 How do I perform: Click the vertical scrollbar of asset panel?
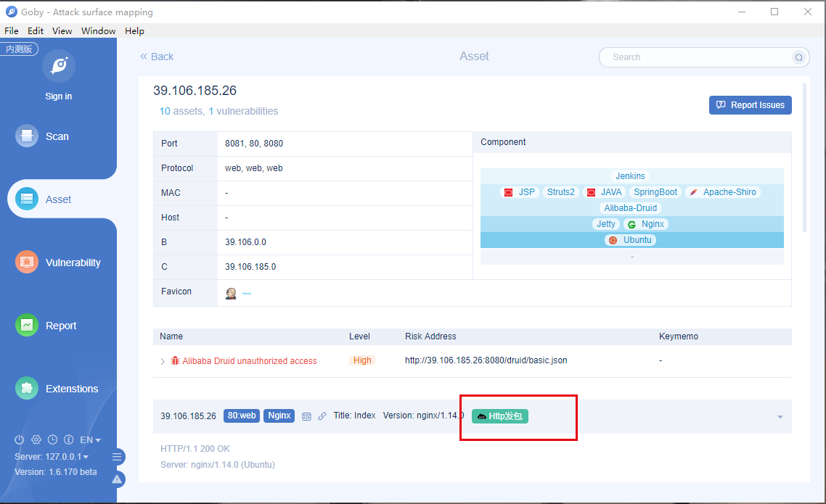(804, 157)
